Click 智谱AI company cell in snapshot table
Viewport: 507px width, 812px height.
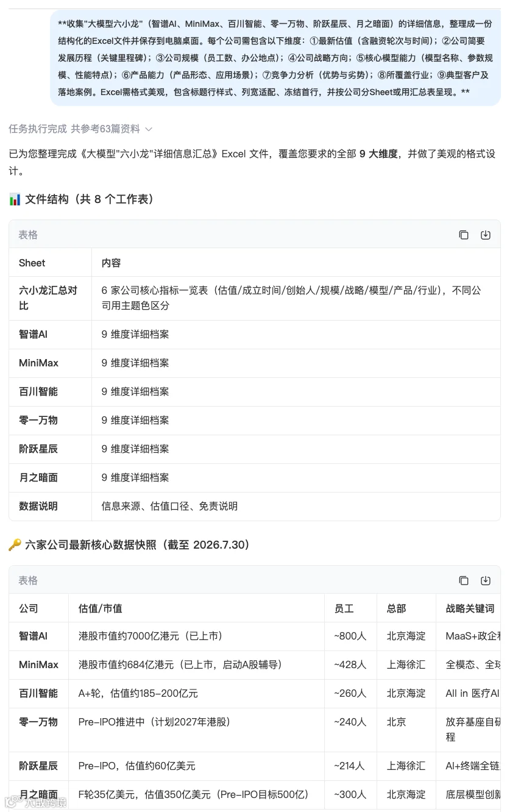tap(38, 636)
